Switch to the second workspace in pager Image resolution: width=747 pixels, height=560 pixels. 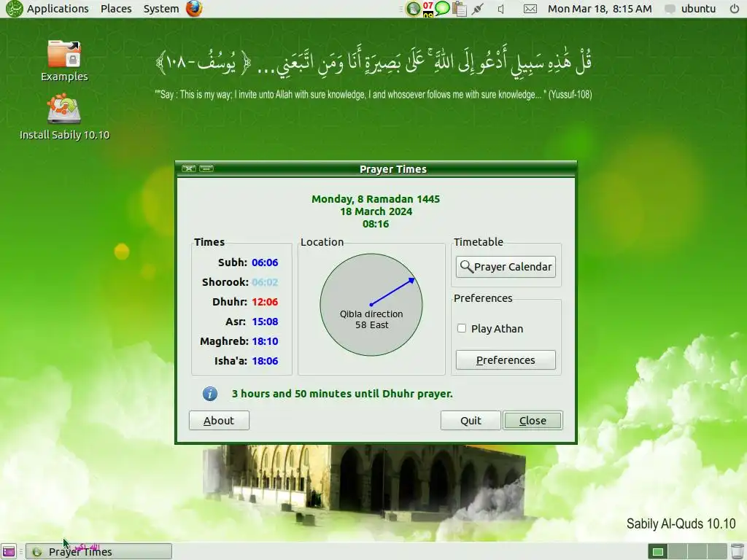pyautogui.click(x=677, y=551)
